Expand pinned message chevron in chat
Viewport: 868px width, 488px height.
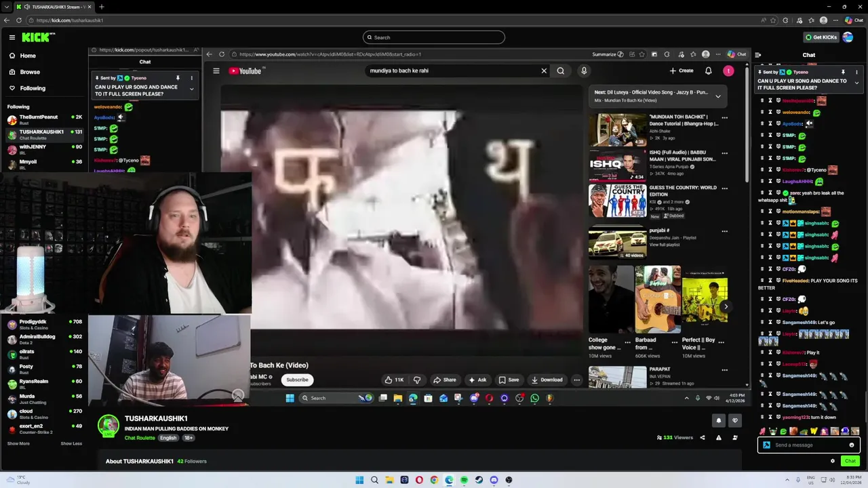(856, 83)
